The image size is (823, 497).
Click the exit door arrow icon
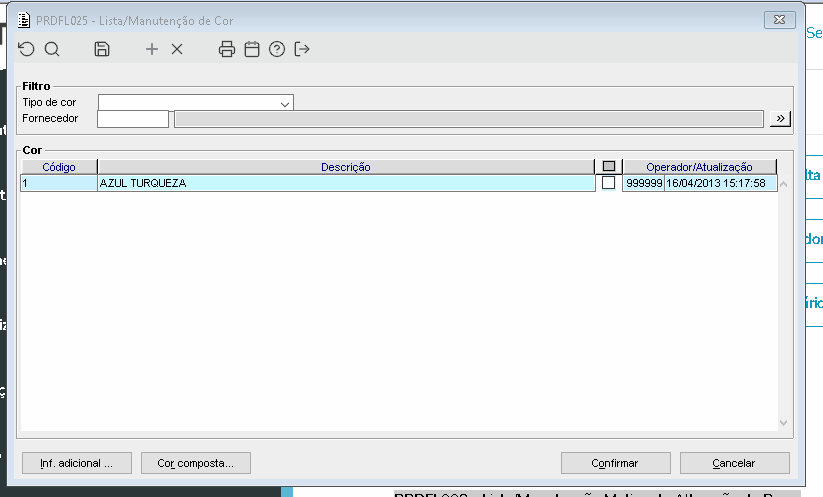pos(302,49)
